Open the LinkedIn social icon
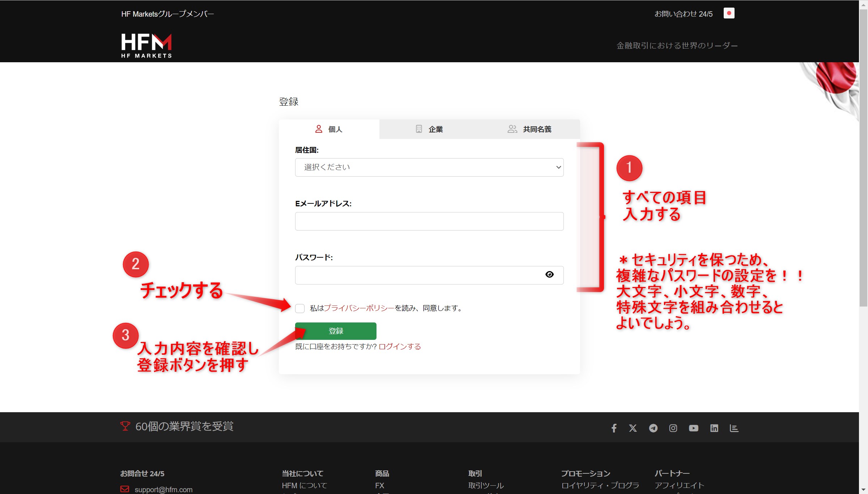 714,428
